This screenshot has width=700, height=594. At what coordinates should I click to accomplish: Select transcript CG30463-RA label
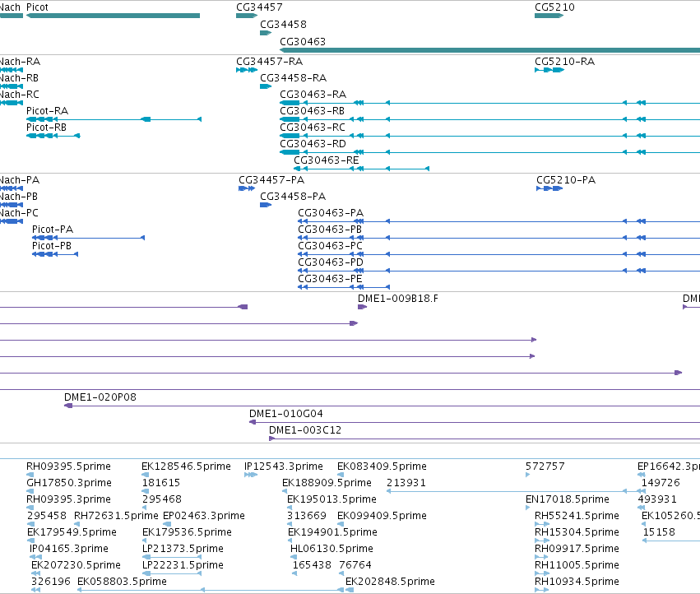tap(313, 95)
